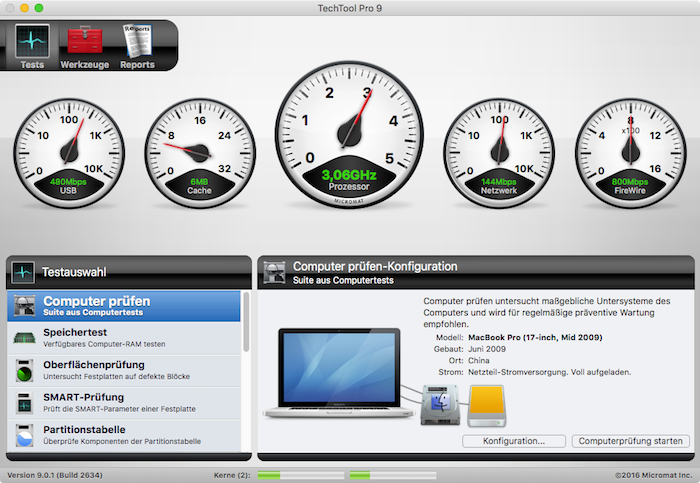The image size is (700, 483).
Task: Select the Speichertest entry
Action: coord(124,338)
